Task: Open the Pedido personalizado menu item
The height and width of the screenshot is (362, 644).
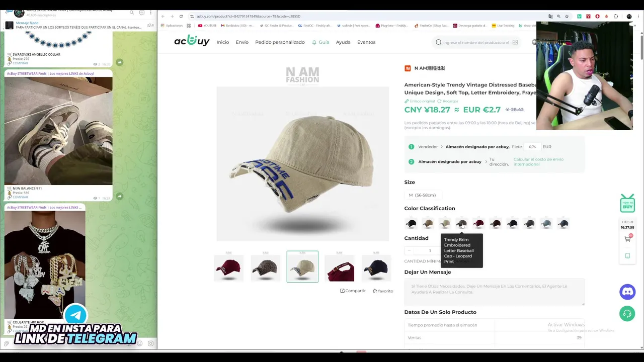Action: (280, 42)
